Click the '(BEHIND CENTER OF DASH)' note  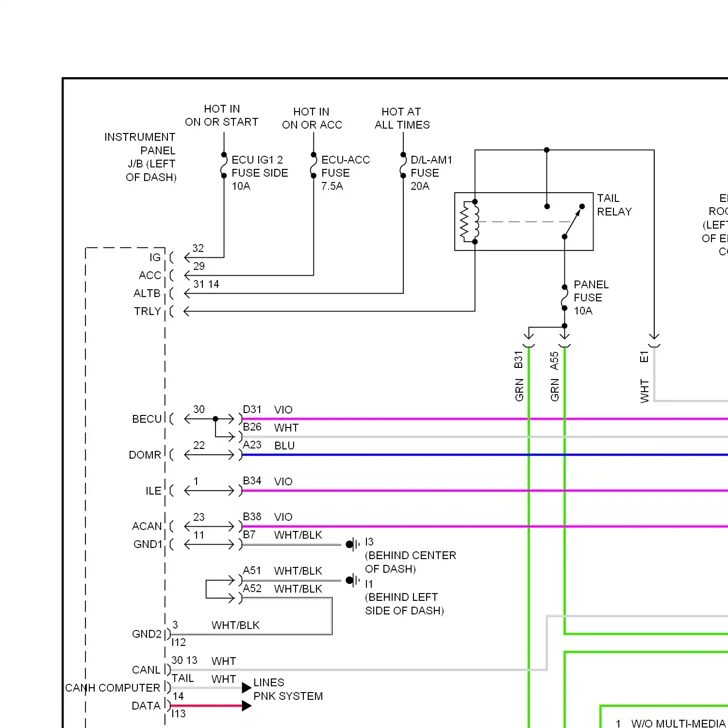(x=411, y=562)
